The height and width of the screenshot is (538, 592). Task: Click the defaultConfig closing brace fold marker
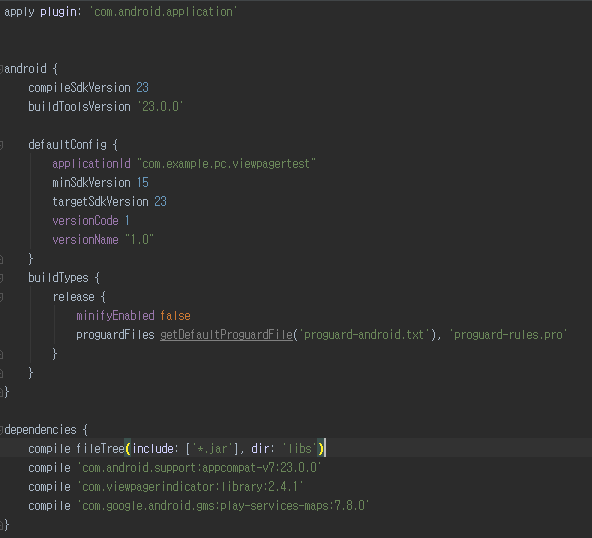(1, 259)
